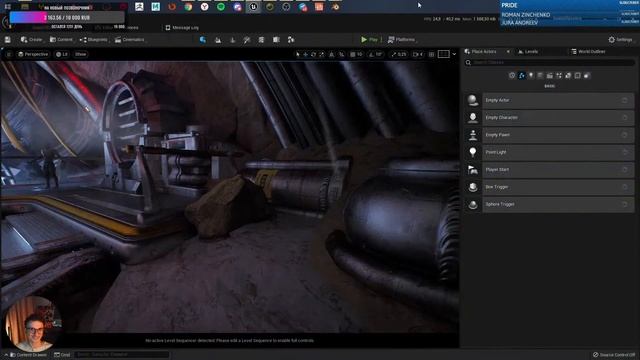
Task: Activate the Select mode icon
Action: pyautogui.click(x=203, y=40)
